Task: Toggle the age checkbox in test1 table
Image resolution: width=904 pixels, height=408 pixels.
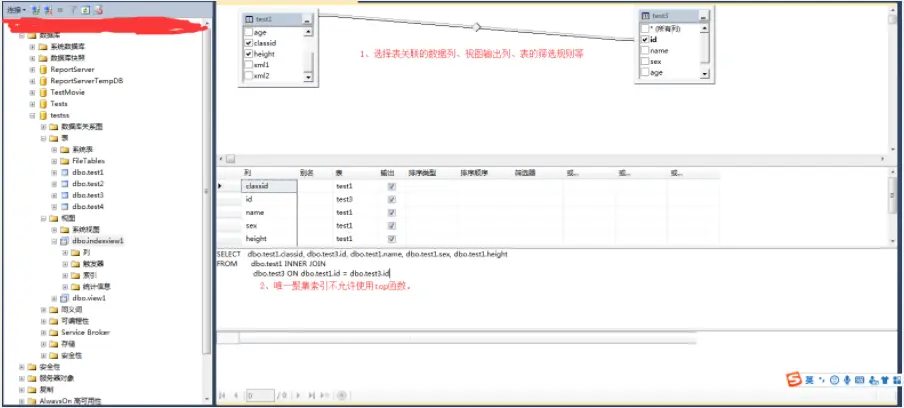Action: [x=248, y=33]
